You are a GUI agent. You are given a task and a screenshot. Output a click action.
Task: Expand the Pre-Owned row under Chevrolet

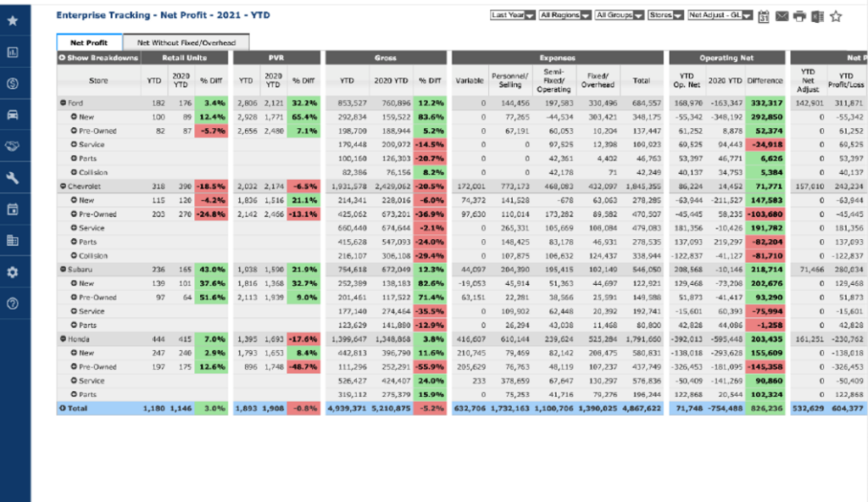coord(74,214)
